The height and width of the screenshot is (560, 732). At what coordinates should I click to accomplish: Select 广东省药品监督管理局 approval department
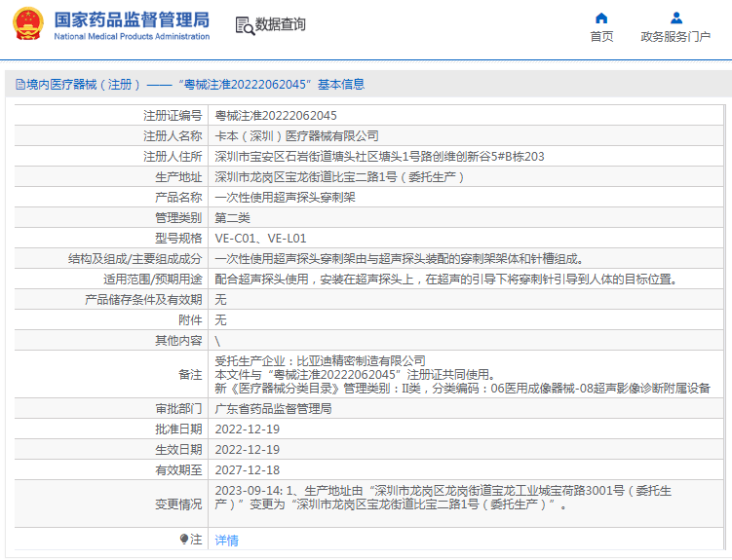(x=273, y=409)
